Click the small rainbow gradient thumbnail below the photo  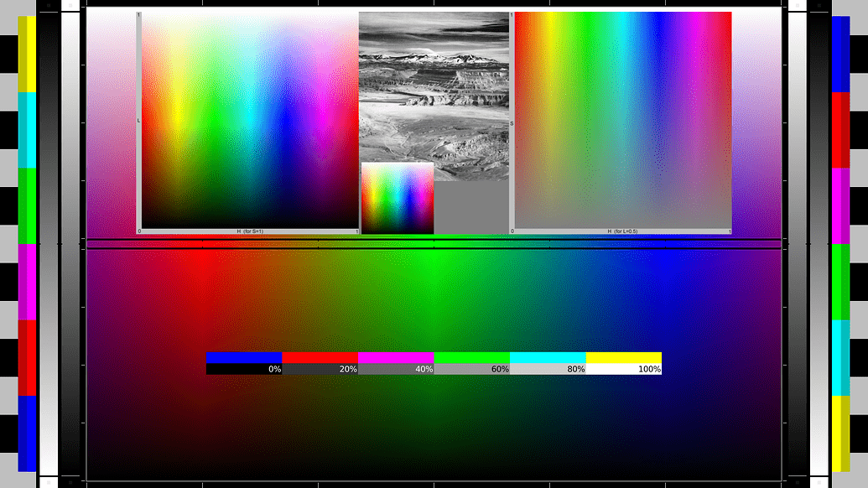coord(397,197)
